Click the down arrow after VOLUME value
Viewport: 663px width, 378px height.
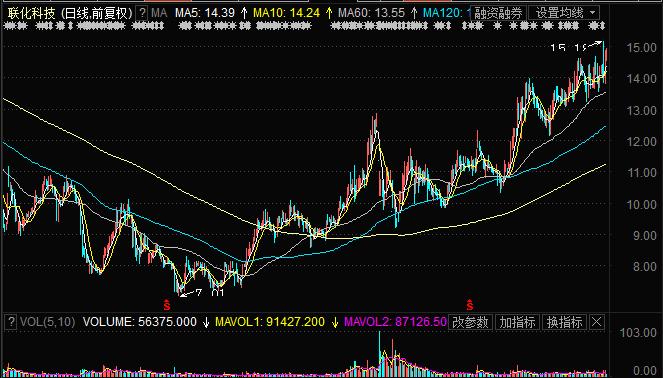tap(206, 322)
